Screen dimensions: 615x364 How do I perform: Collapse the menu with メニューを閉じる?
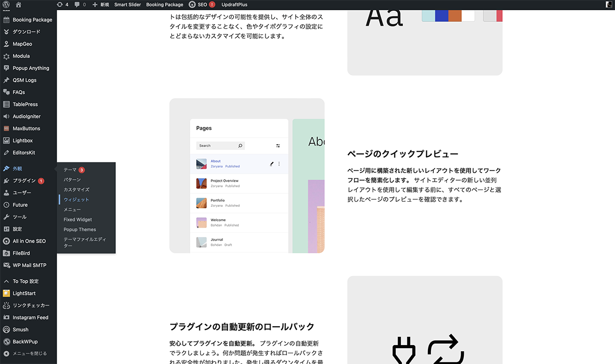25,353
